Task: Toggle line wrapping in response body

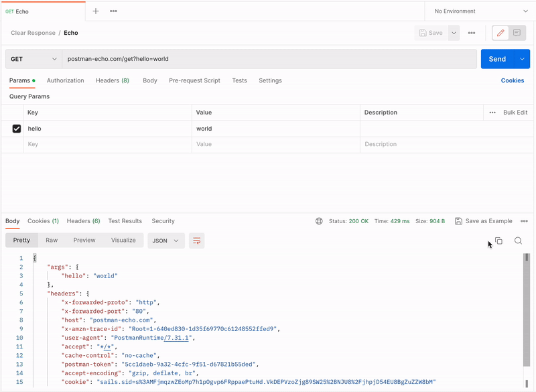Action: pyautogui.click(x=196, y=241)
